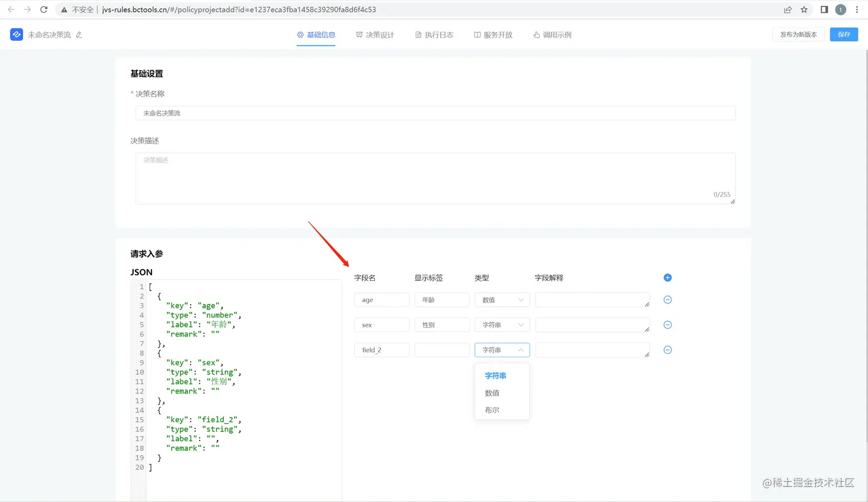Viewport: 868px width, 502px height.
Task: Remove the sex field row
Action: coord(667,325)
